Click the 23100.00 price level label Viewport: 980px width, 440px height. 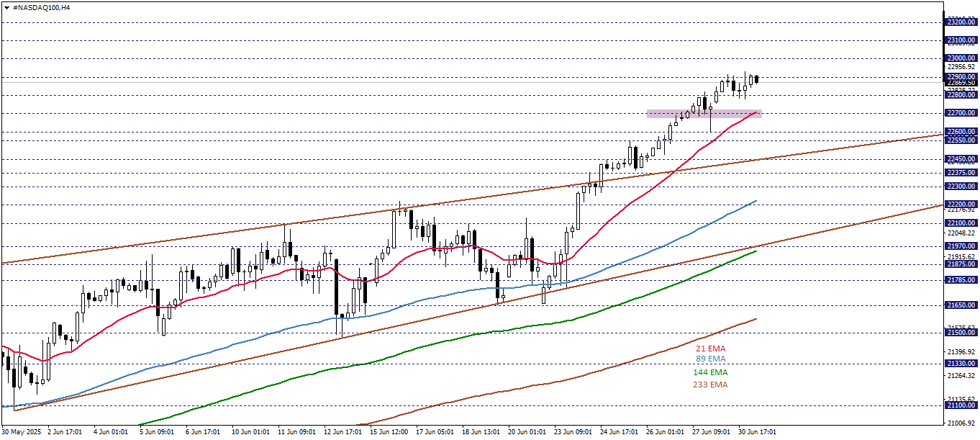[x=961, y=40]
